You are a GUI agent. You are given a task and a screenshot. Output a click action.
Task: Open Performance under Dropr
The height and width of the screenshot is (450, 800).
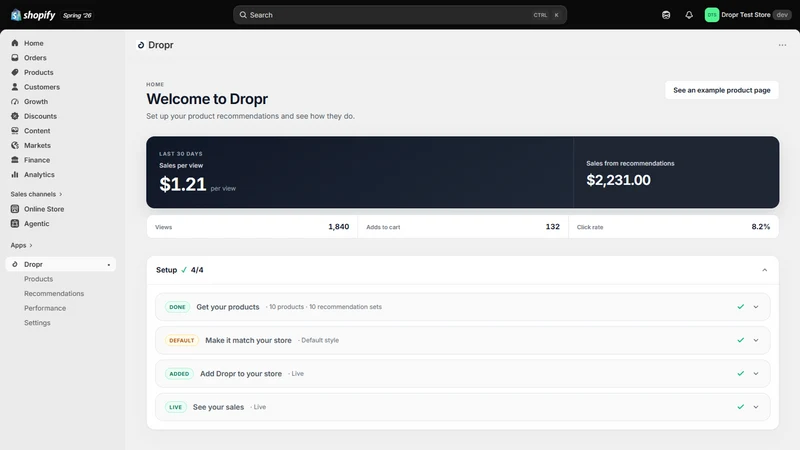click(x=45, y=308)
